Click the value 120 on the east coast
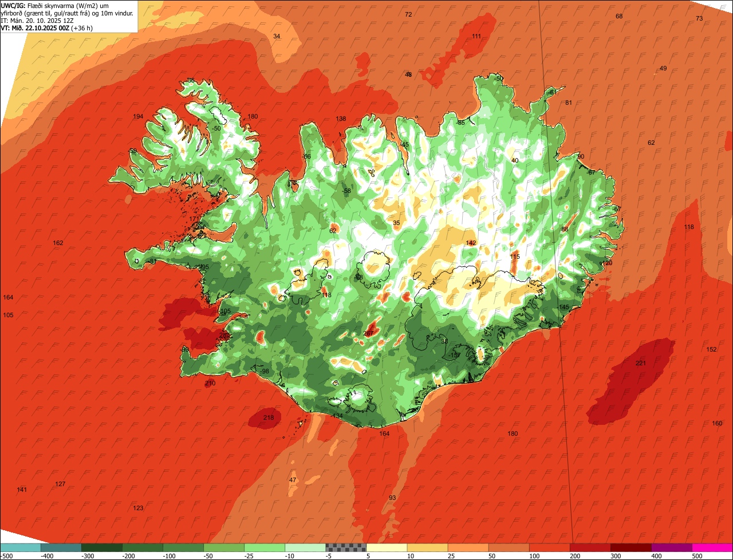Screen dimensions: 733x560 [608, 262]
